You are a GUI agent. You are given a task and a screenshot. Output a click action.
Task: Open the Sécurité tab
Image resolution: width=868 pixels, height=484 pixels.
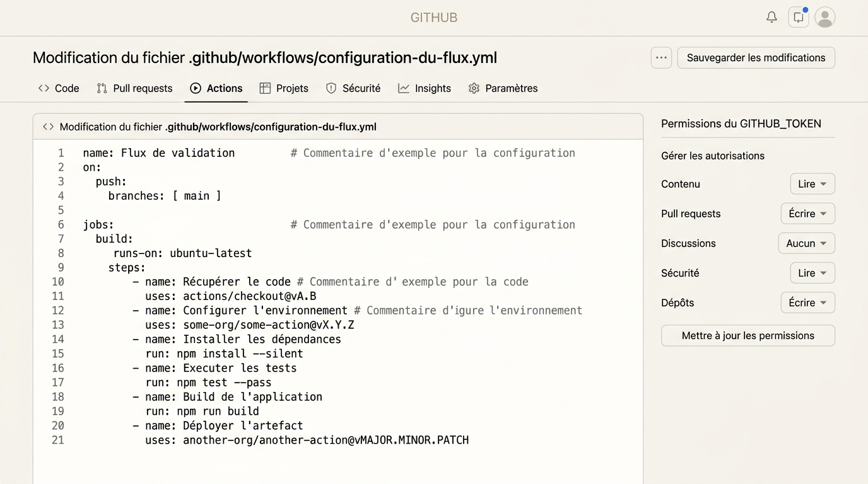click(353, 88)
